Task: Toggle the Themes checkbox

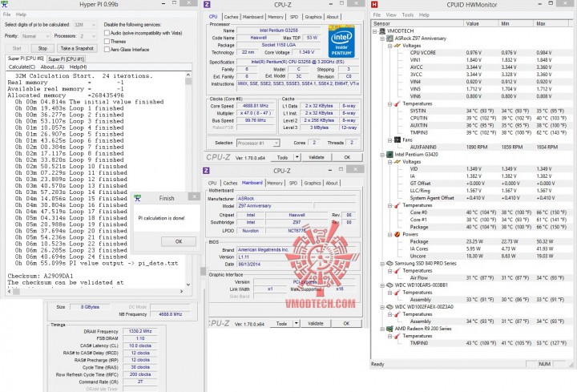Action: point(107,41)
